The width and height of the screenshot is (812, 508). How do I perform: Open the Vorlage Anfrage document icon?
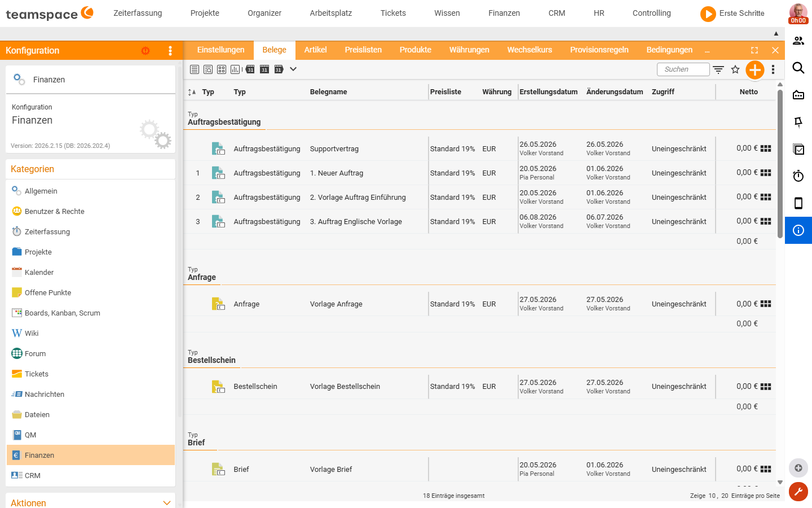pos(218,304)
